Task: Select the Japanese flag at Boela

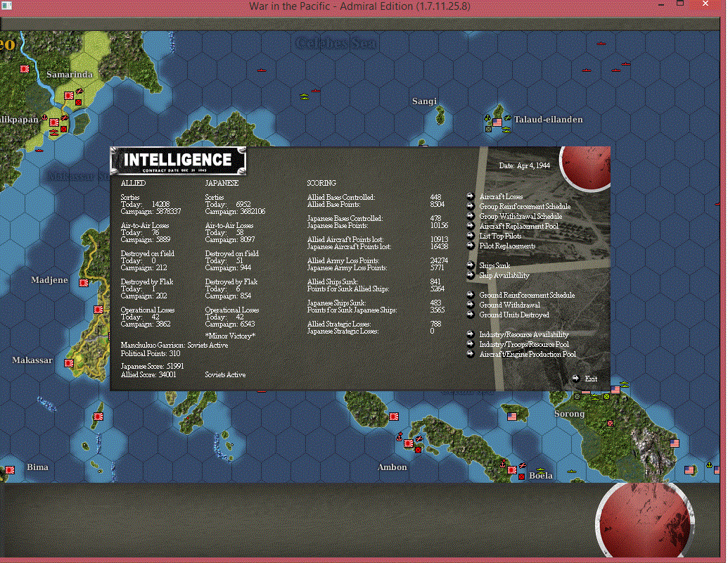Action: [512, 469]
